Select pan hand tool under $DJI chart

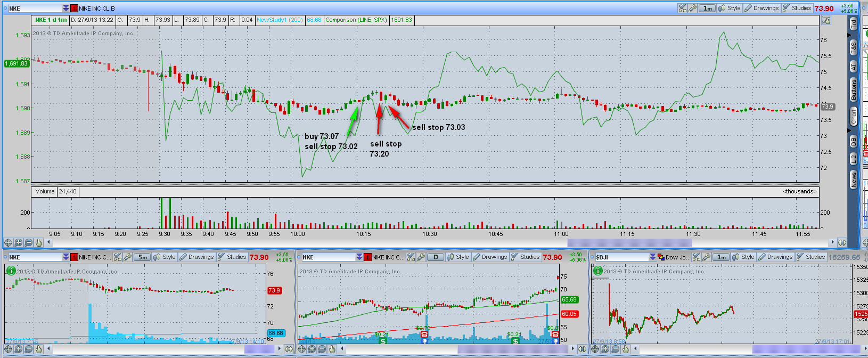coord(626,349)
